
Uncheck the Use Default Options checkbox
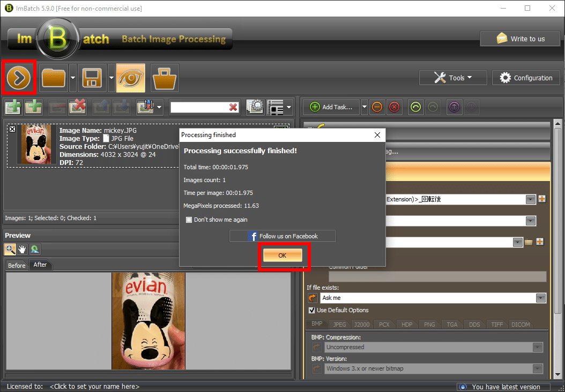coord(312,310)
